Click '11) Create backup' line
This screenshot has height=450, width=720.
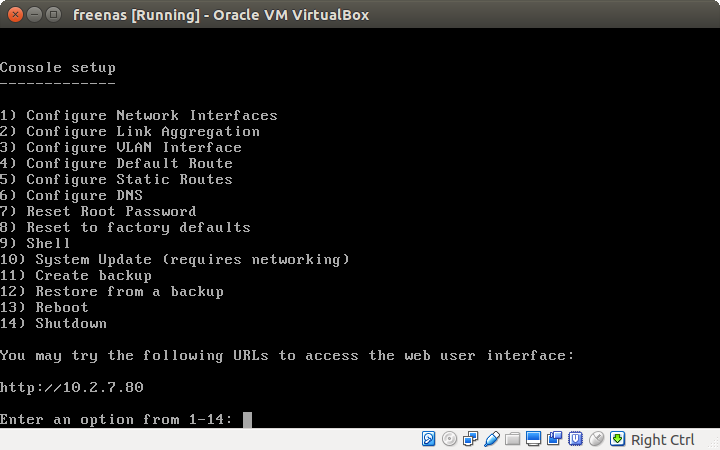[x=76, y=276]
